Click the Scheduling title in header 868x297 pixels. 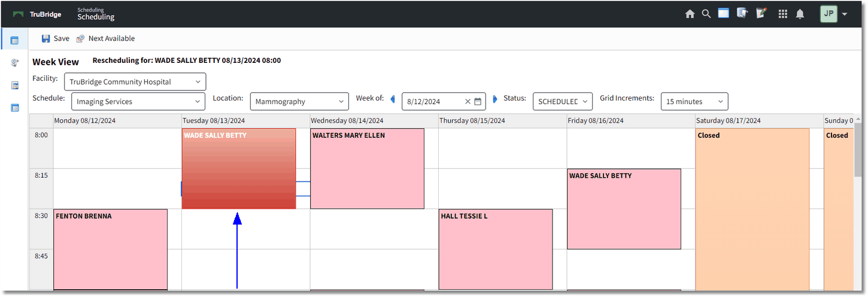(96, 17)
